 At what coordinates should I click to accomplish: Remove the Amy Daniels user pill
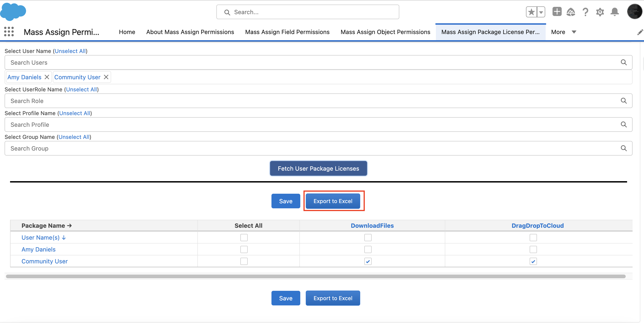click(47, 77)
